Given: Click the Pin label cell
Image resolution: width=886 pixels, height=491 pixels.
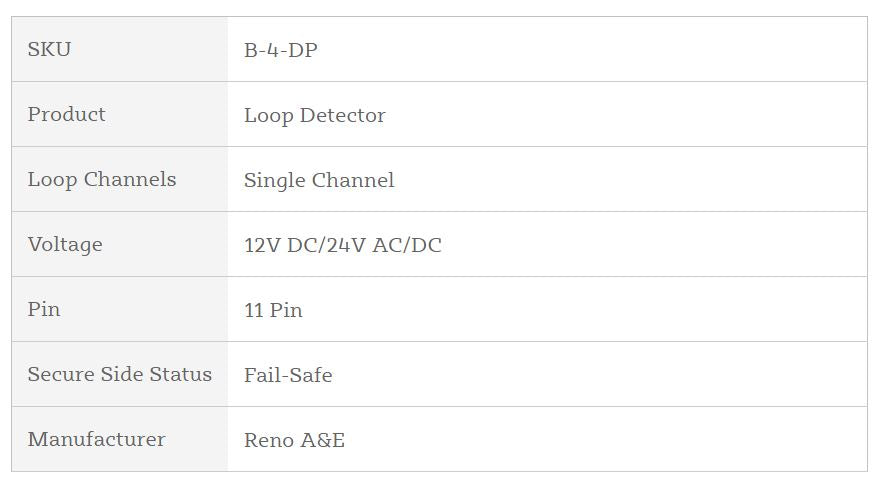Looking at the screenshot, I should (x=44, y=309).
